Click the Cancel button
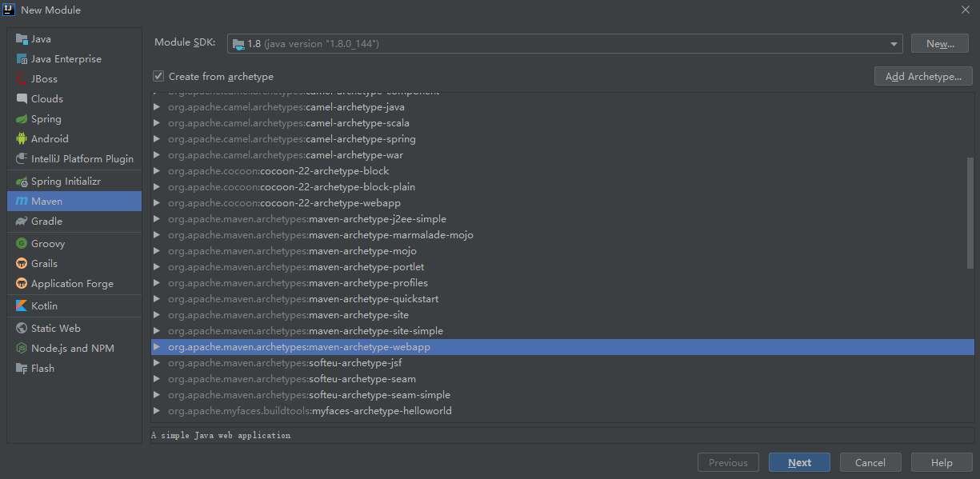The height and width of the screenshot is (479, 980). [x=870, y=463]
